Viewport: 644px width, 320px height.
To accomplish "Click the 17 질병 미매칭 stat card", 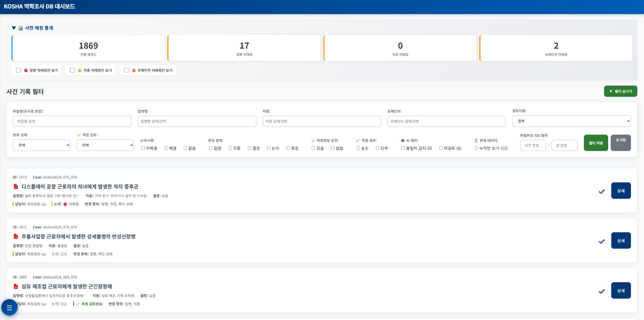I will [x=244, y=48].
